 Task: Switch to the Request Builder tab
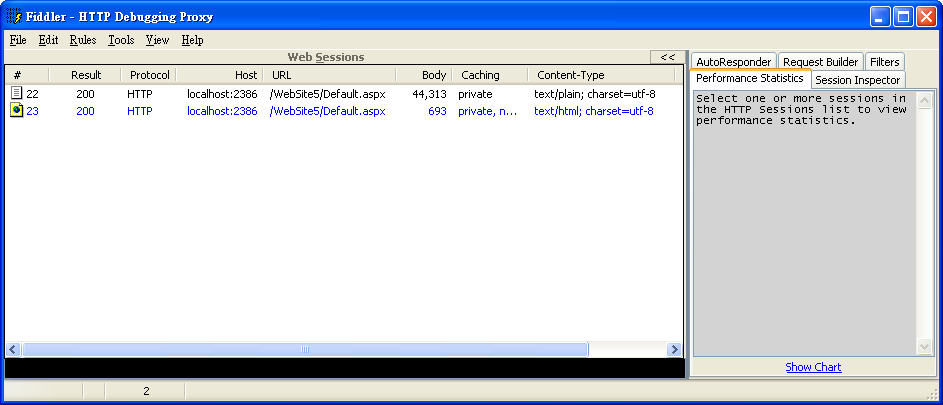820,62
